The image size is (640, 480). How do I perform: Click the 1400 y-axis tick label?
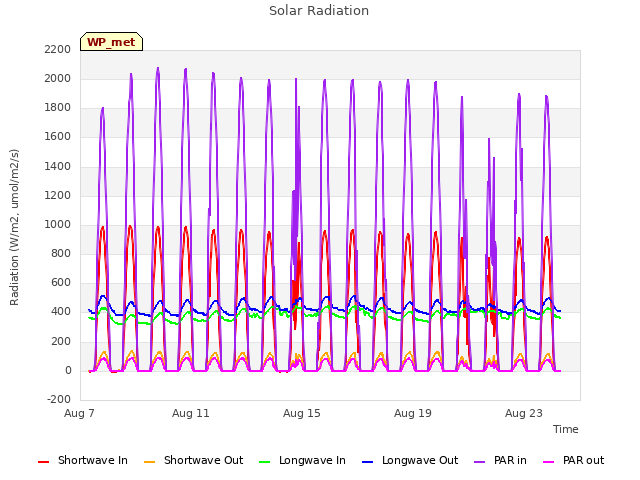click(58, 166)
